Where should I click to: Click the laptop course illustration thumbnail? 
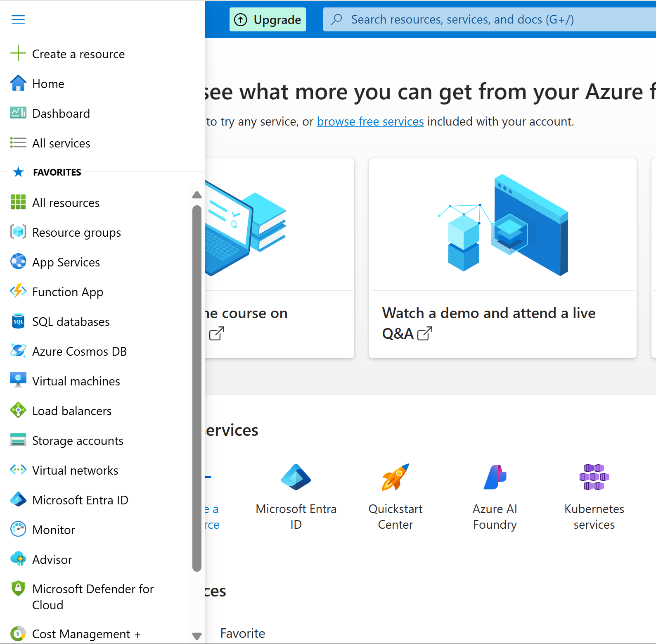[x=245, y=228]
